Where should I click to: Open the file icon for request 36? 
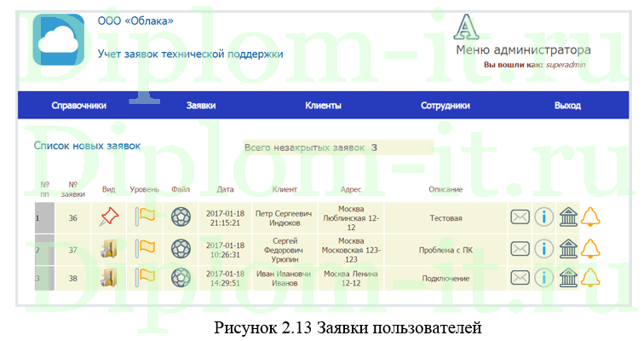[x=181, y=217]
